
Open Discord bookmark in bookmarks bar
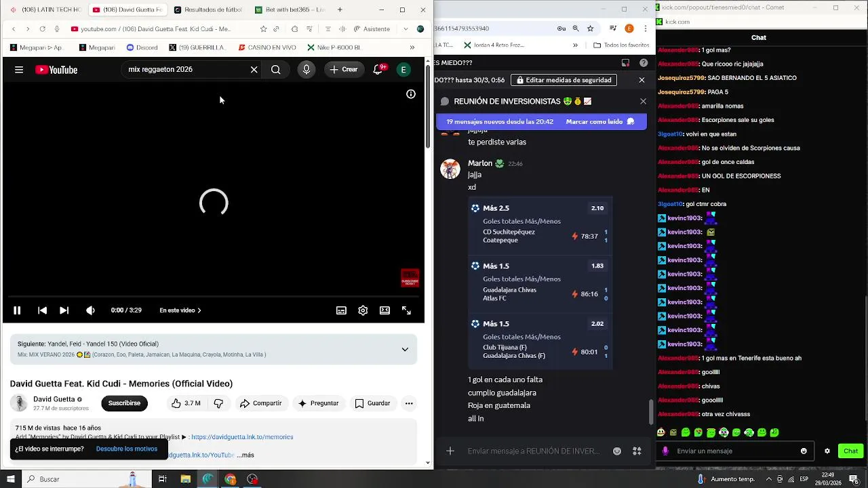[x=142, y=47]
